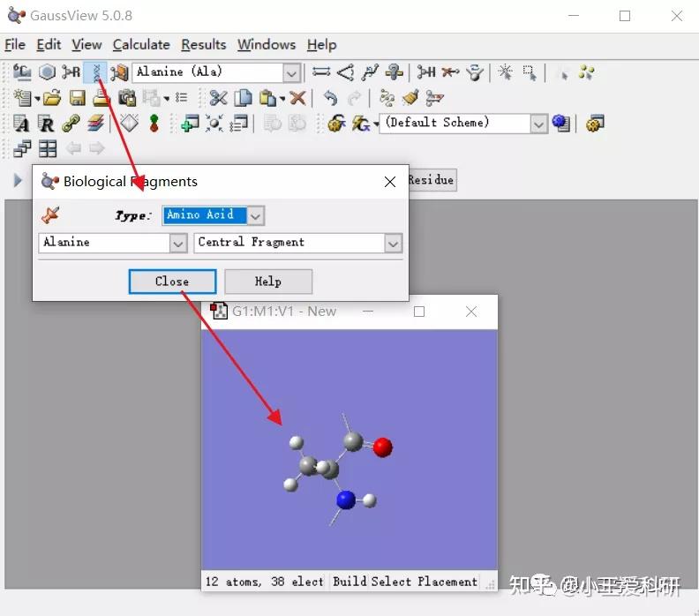Toggle the Biological Fragment DNA helix tool

point(95,71)
